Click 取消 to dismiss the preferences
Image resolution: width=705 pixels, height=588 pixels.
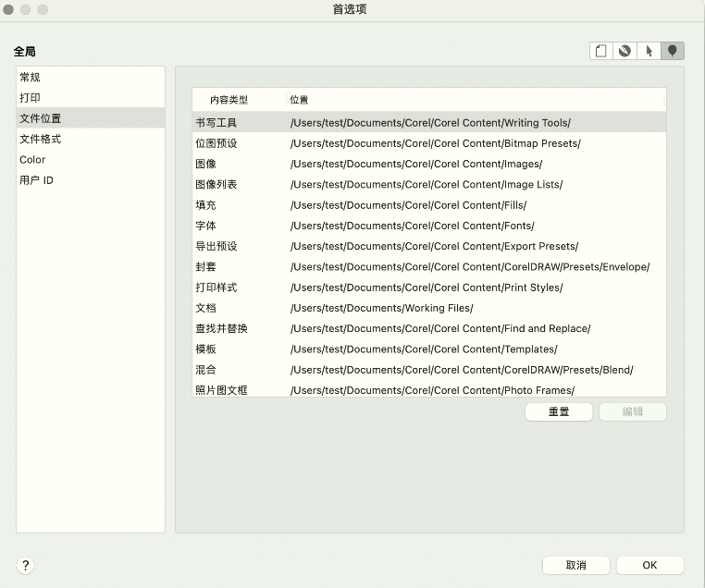click(x=575, y=565)
